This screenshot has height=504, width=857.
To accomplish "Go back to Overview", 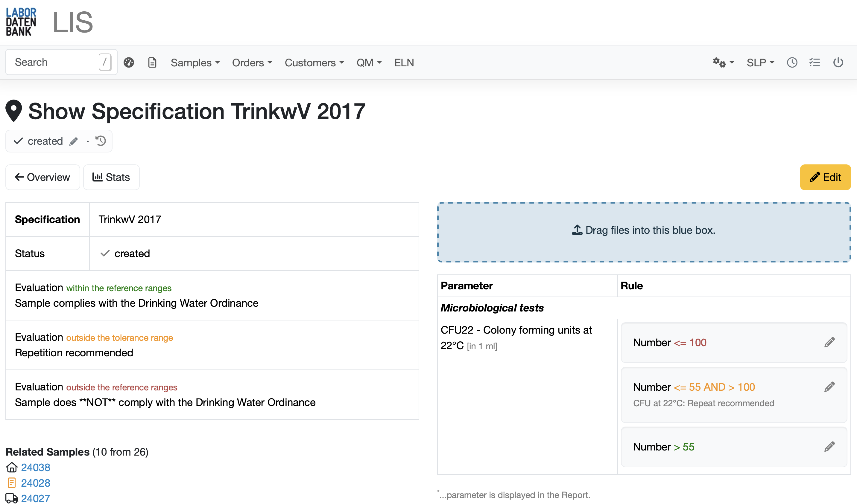I will (42, 177).
